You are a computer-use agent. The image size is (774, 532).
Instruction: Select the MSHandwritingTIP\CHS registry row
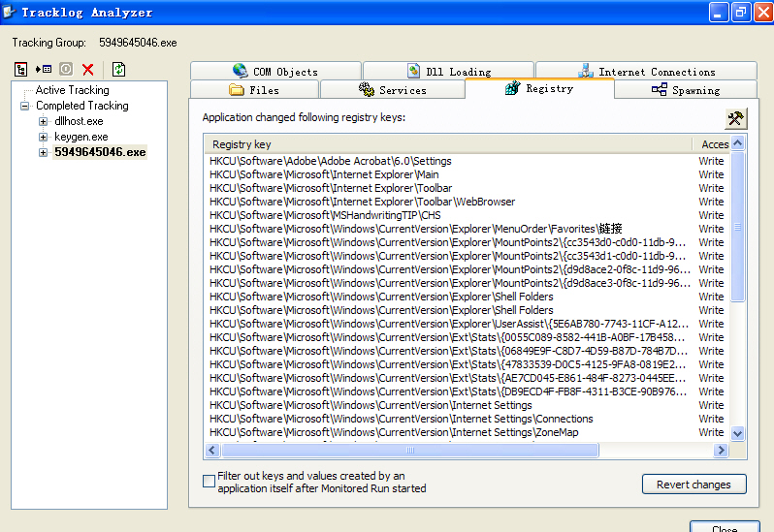pyautogui.click(x=467, y=215)
